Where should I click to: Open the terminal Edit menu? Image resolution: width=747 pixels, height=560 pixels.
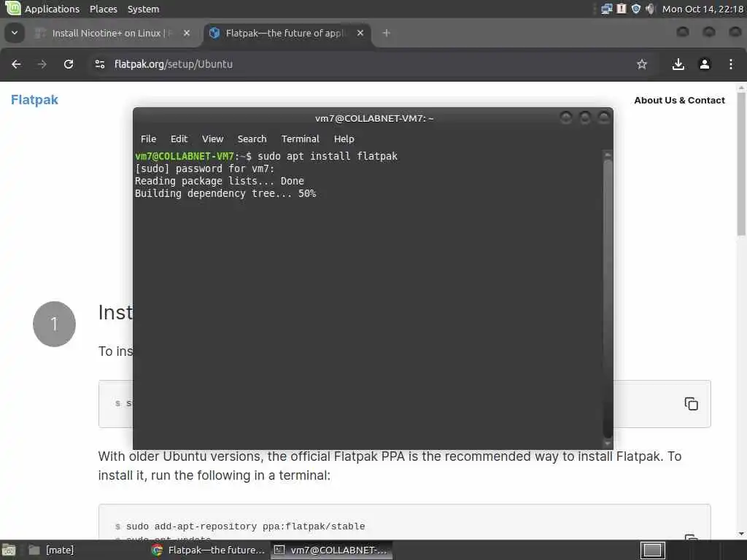179,139
